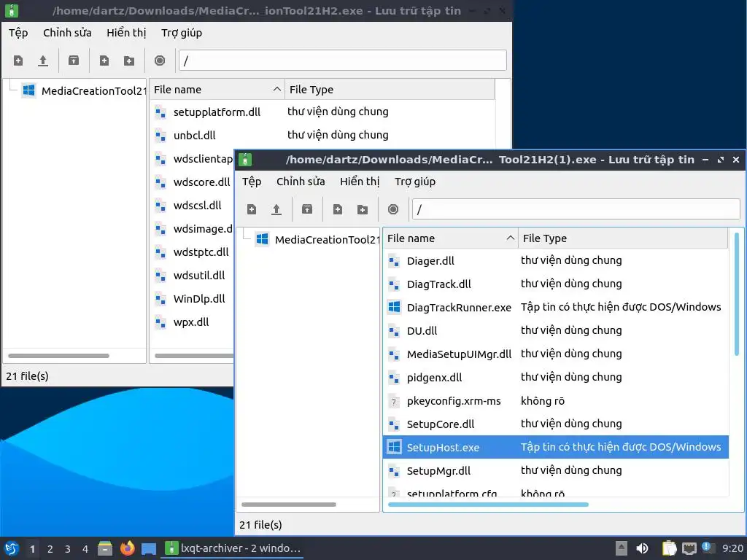
Task: Click lxqt-archiver taskbar button
Action: coord(233,548)
